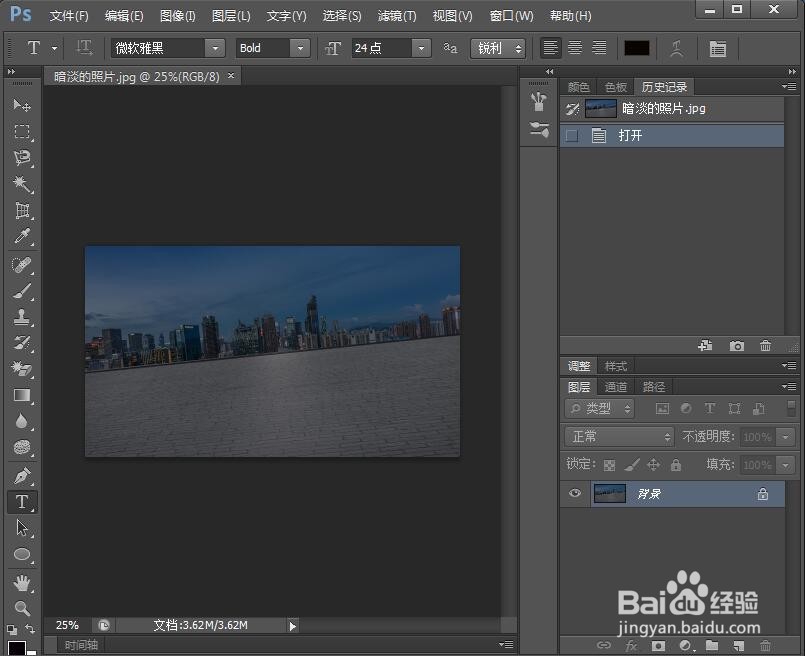Create new document from current state
Screen dimensions: 805x656
[705, 346]
